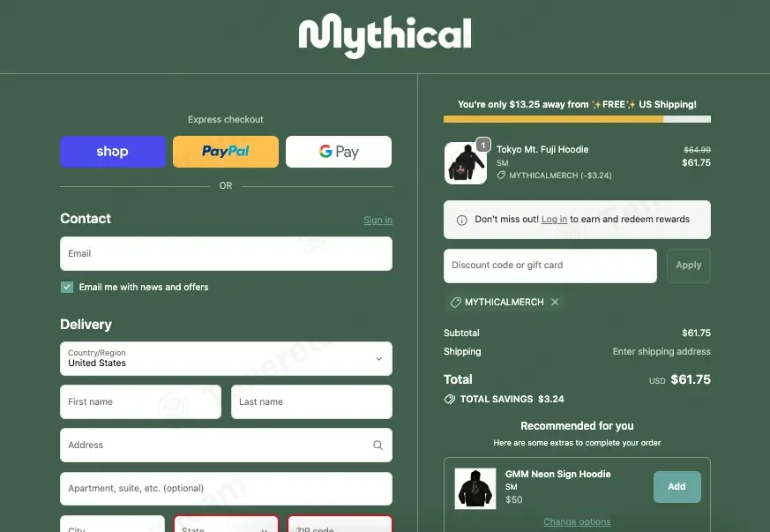Open Change options link for recommended hoodie
770x532 pixels.
(577, 521)
